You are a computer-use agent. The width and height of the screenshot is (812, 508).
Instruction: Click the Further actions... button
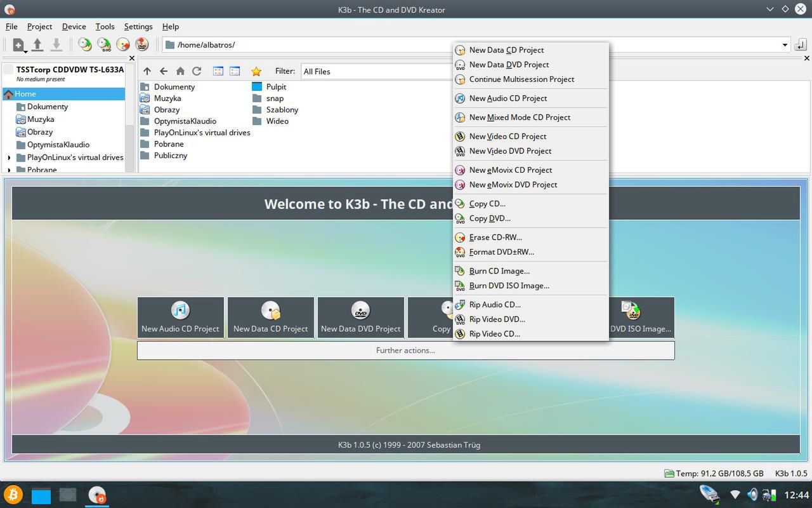click(405, 351)
